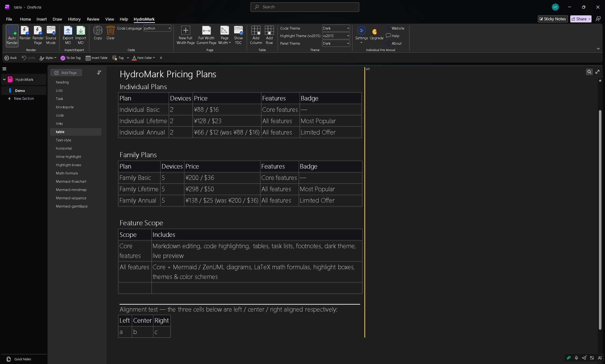Screen dimensions: 605x364
Task: Click the Export MD icon
Action: click(68, 35)
